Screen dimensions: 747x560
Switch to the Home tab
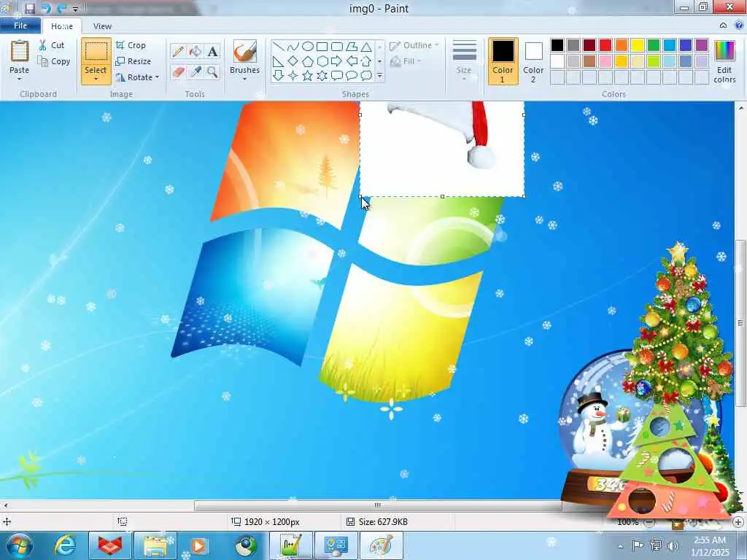[62, 26]
